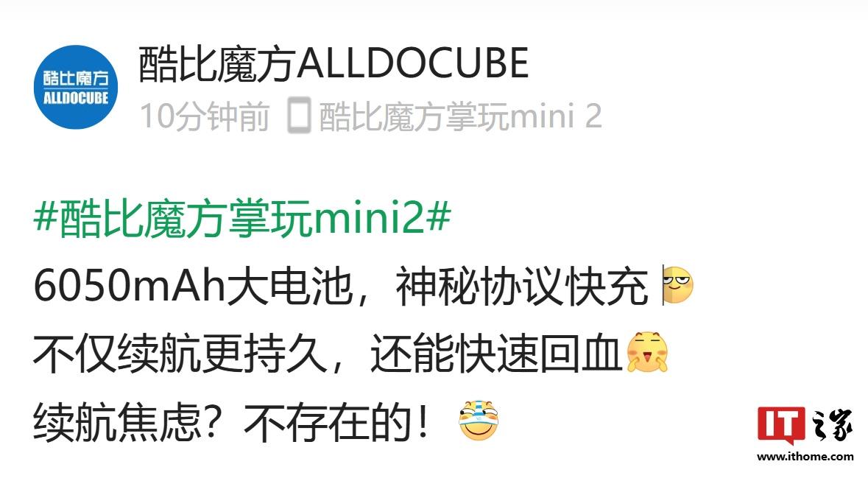Image resolution: width=868 pixels, height=481 pixels.
Task: Click the phrase 还能快速回血
Action: (x=496, y=354)
